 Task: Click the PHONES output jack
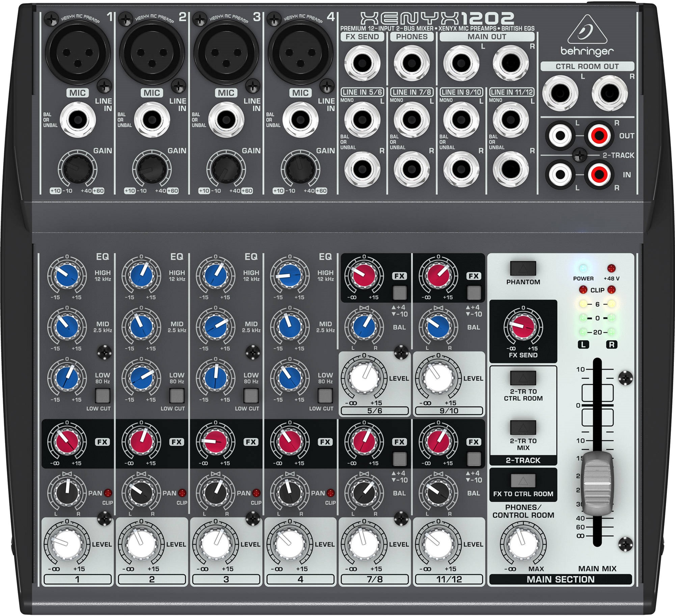point(412,63)
